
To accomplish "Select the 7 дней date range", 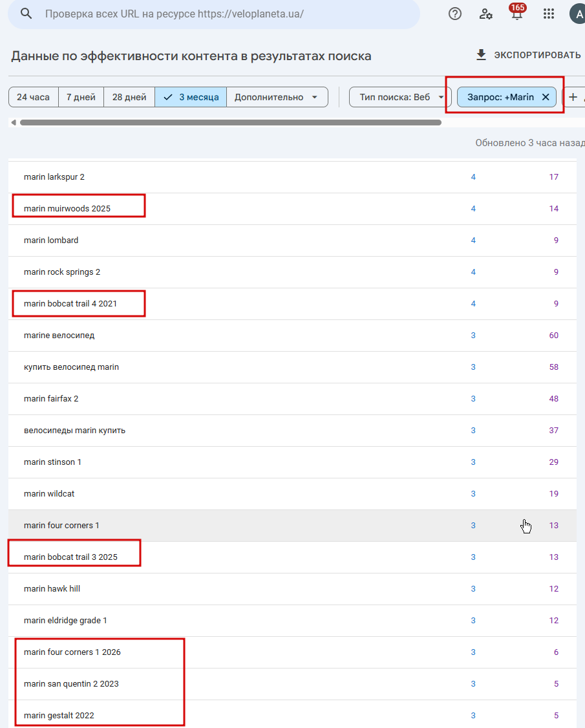I will point(81,97).
